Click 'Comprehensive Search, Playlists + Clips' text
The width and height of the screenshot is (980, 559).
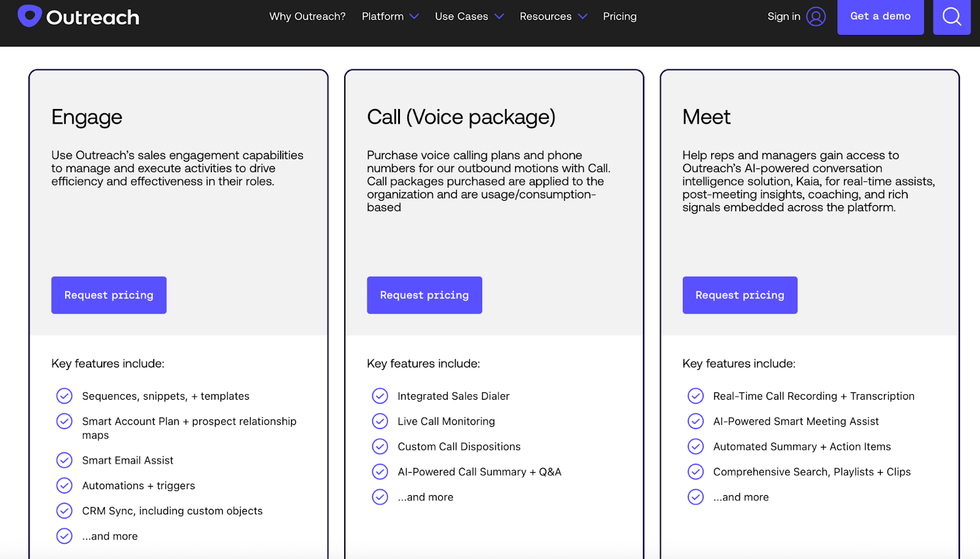tap(812, 471)
